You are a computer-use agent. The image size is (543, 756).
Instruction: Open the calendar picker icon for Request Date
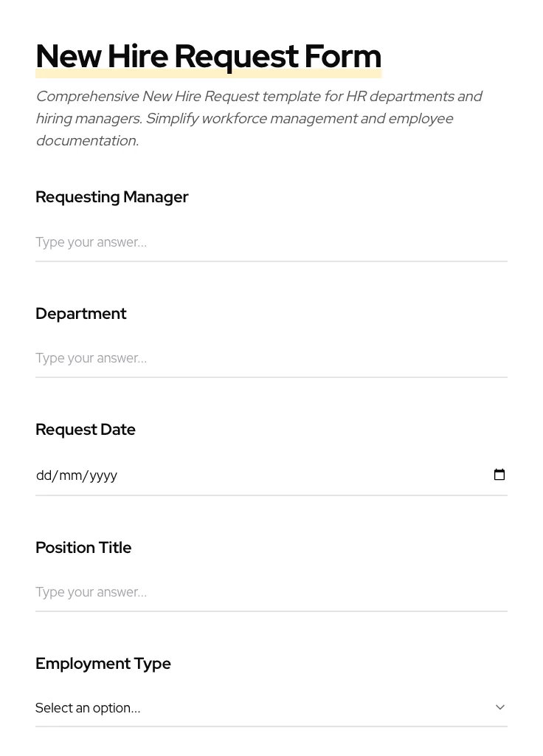(499, 475)
